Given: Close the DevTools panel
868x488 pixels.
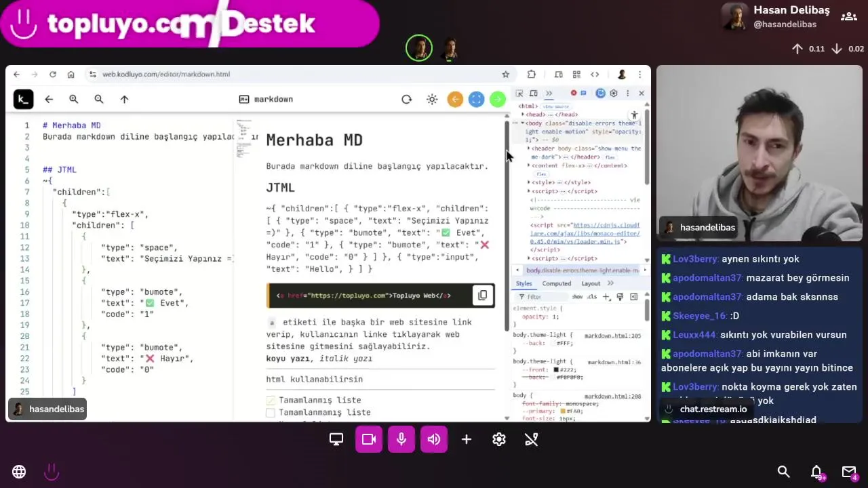Looking at the screenshot, I should (641, 94).
